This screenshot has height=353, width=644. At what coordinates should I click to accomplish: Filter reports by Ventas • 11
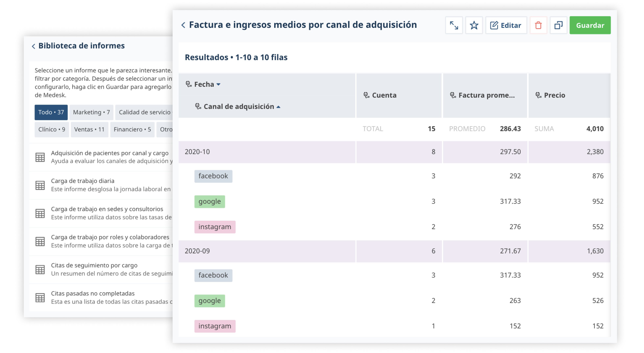click(x=89, y=130)
